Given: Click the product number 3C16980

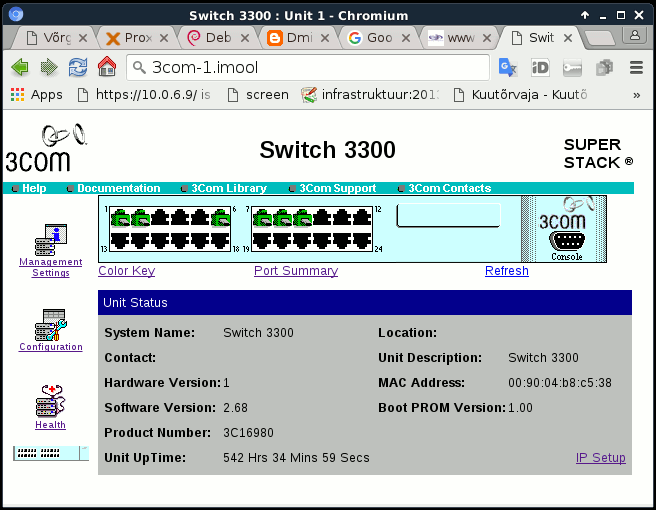Looking at the screenshot, I should [x=248, y=433].
